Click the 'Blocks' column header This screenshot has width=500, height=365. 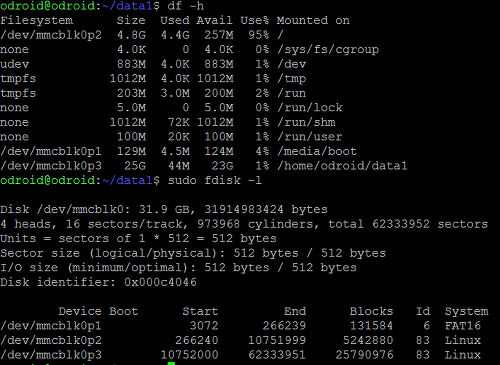click(x=371, y=311)
